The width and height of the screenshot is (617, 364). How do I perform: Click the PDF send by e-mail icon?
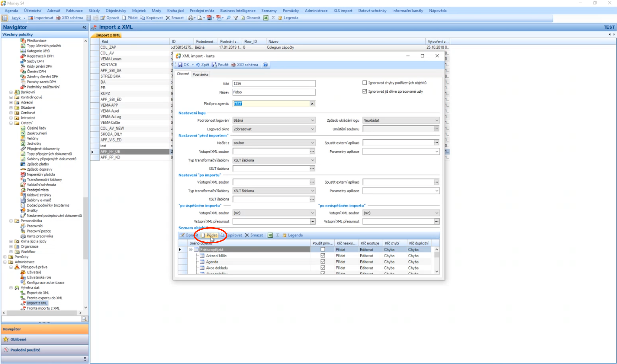coord(218,18)
